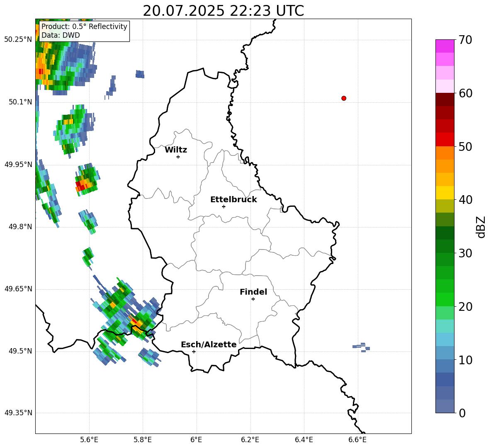491x448 pixels.
Task: Pick the dark red swatch just below 60 dBZ
Action: click(x=445, y=99)
